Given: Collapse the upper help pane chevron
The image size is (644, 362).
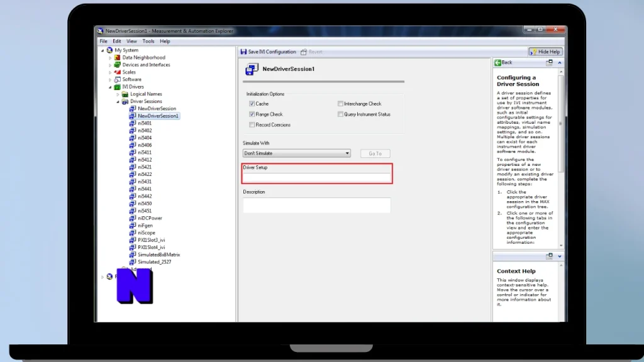Looking at the screenshot, I should tap(559, 62).
